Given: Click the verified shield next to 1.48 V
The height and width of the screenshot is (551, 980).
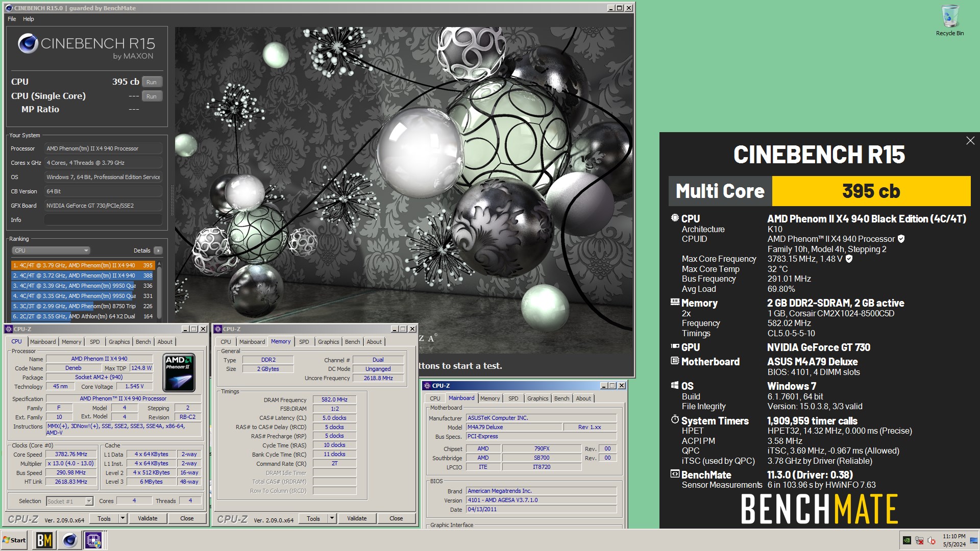Looking at the screenshot, I should click(x=849, y=259).
